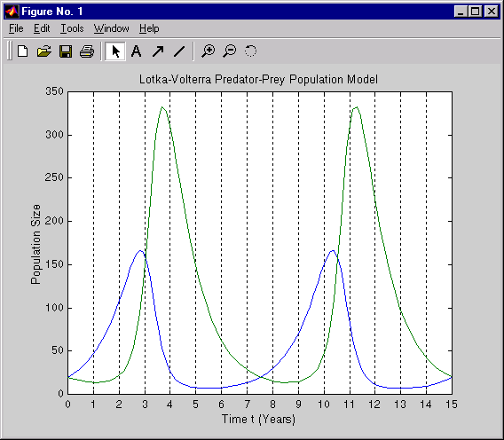Open a file using the folder icon
Screen dimensions: 504x440
[44, 51]
